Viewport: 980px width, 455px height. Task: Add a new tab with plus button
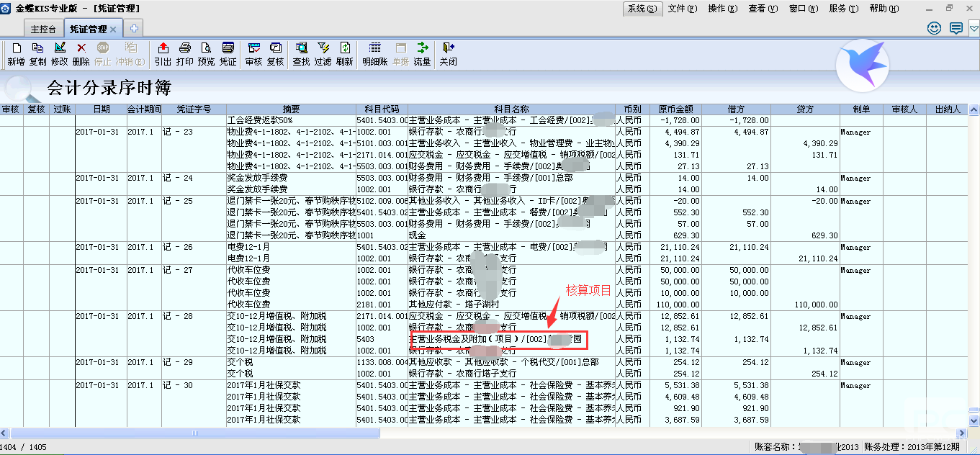[133, 29]
